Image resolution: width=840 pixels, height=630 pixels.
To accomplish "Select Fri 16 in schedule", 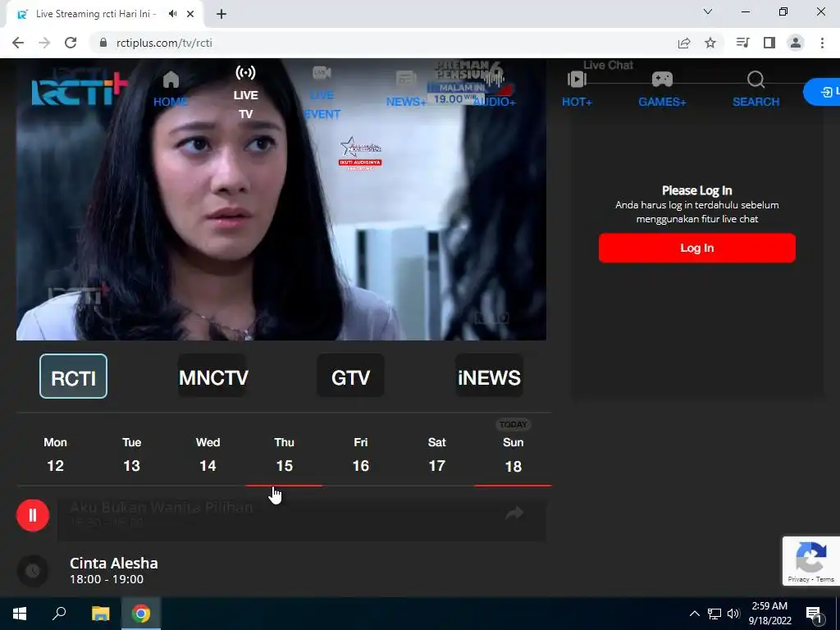I will tap(361, 454).
